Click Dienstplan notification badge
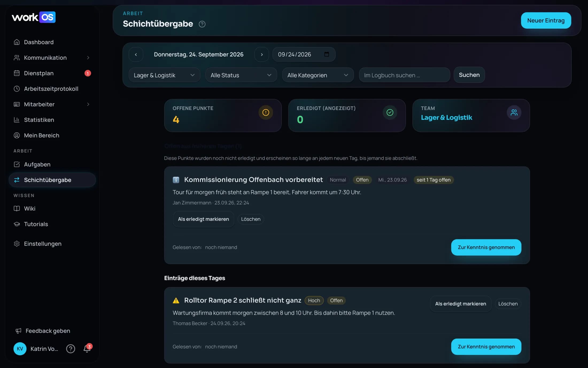This screenshot has width=588, height=368. pos(88,73)
